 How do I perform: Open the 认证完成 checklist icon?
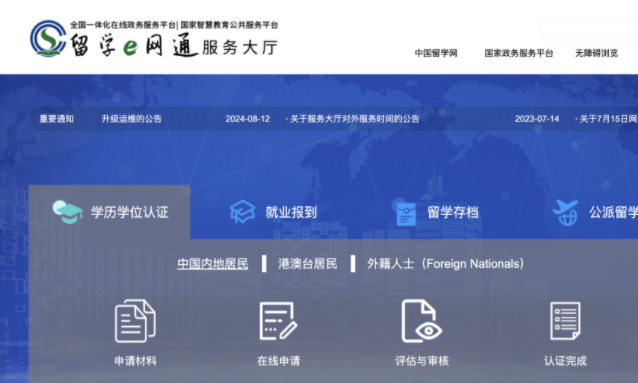coord(565,321)
